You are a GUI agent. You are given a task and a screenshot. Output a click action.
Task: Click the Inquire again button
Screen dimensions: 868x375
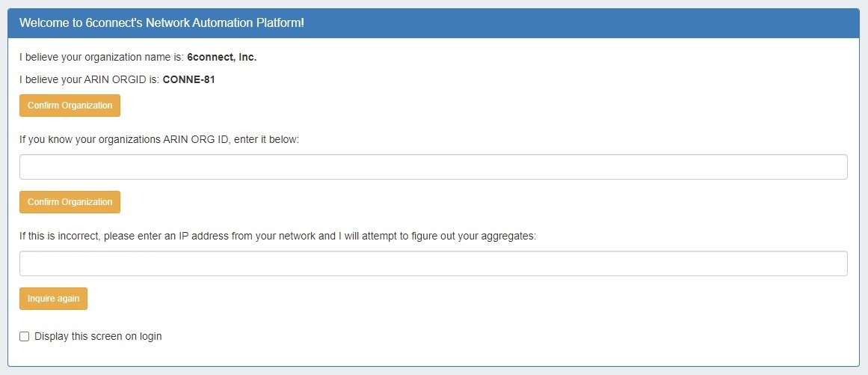[x=53, y=299]
